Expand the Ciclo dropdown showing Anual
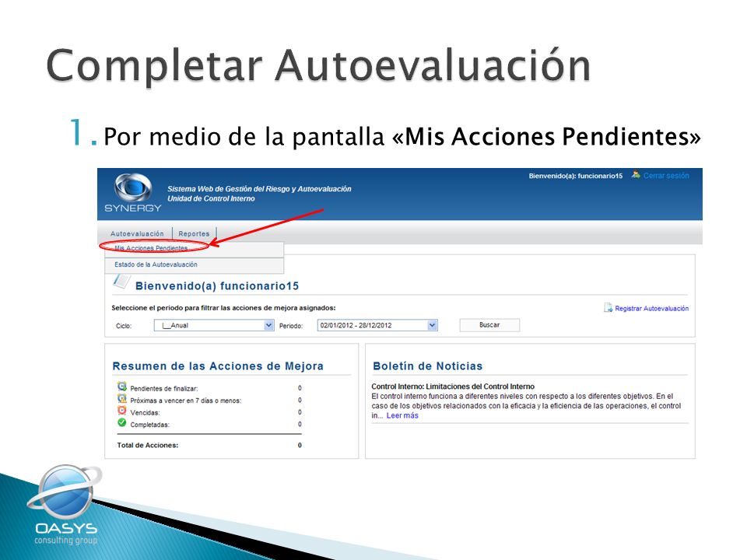Viewport: 747px width, 560px height. click(x=214, y=325)
